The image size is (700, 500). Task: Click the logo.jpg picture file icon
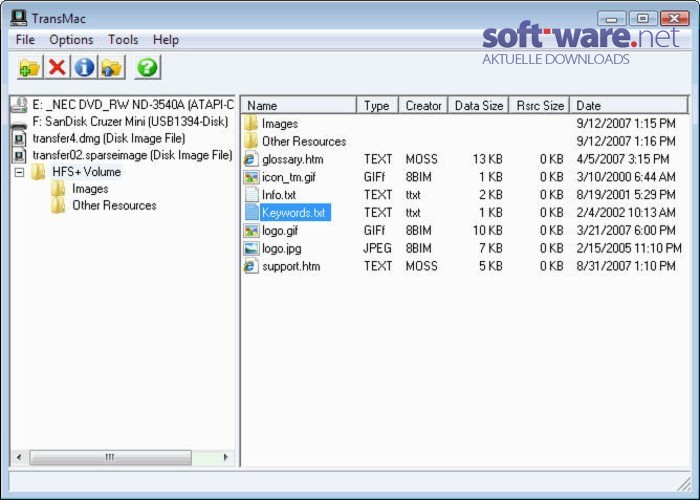251,249
